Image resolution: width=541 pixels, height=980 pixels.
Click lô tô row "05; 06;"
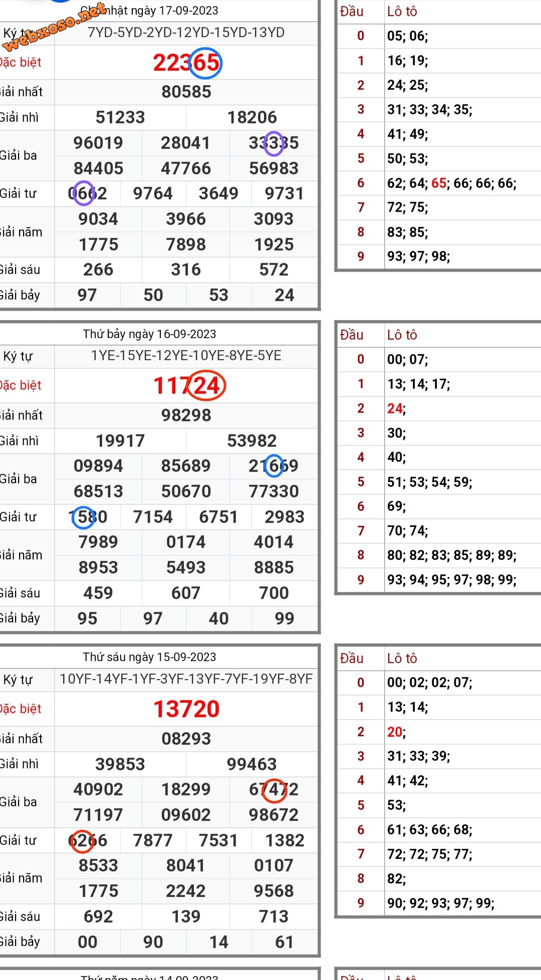(407, 36)
